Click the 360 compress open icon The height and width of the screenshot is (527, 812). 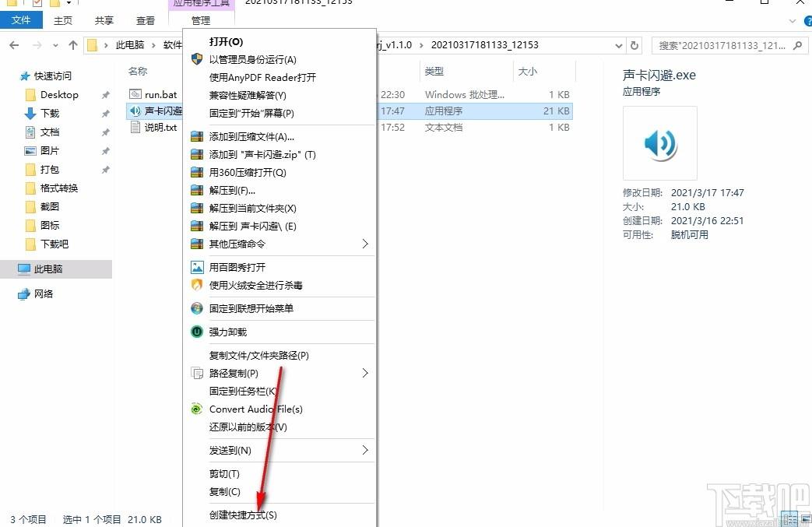pyautogui.click(x=197, y=173)
